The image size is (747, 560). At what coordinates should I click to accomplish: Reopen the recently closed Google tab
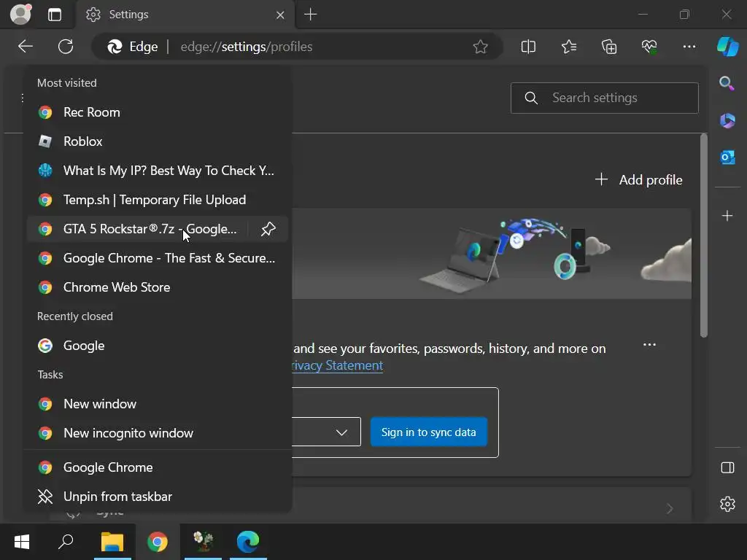(158, 346)
